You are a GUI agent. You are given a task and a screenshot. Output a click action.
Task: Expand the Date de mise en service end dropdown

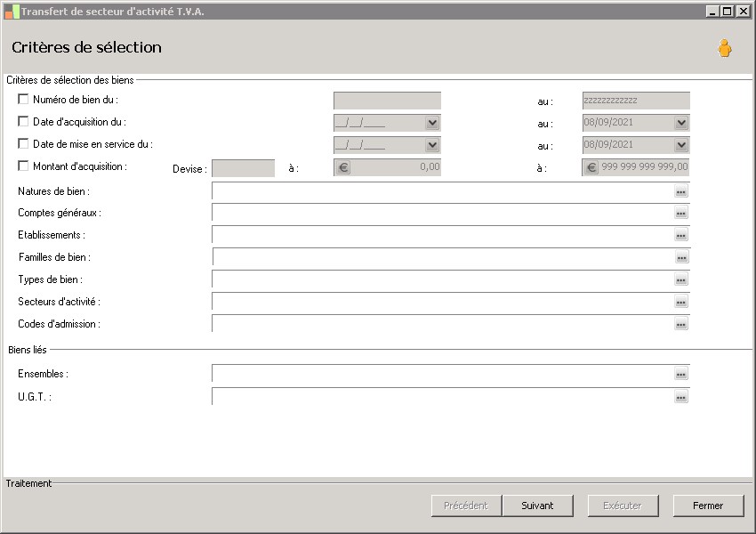click(x=681, y=145)
